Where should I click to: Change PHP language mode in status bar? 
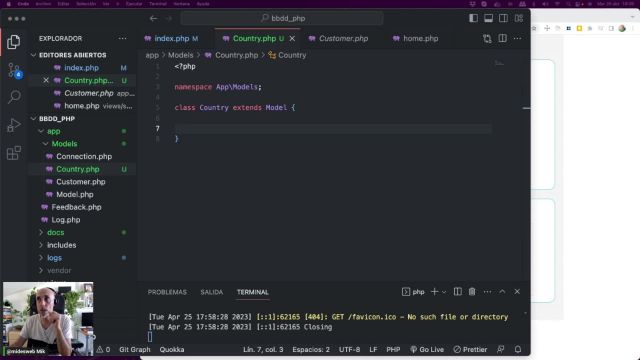(x=393, y=349)
